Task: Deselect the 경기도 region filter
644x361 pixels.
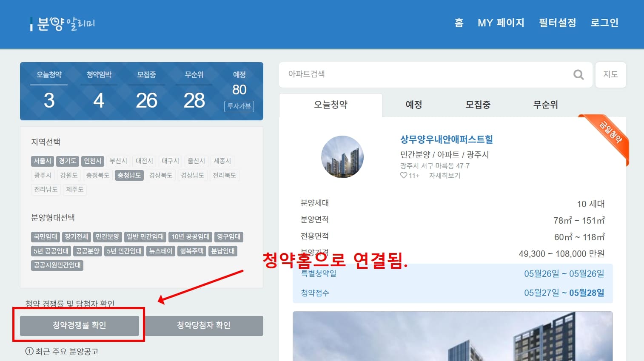Action: pos(67,161)
